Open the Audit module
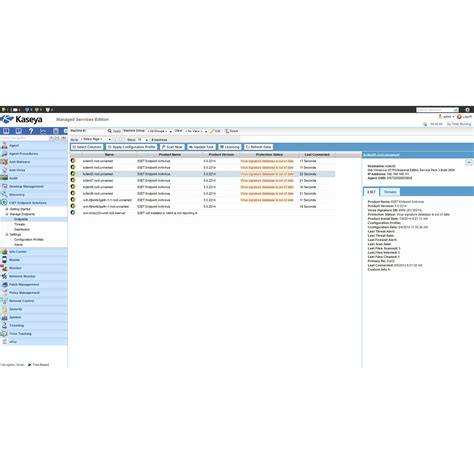The height and width of the screenshot is (474, 474). coord(34,178)
